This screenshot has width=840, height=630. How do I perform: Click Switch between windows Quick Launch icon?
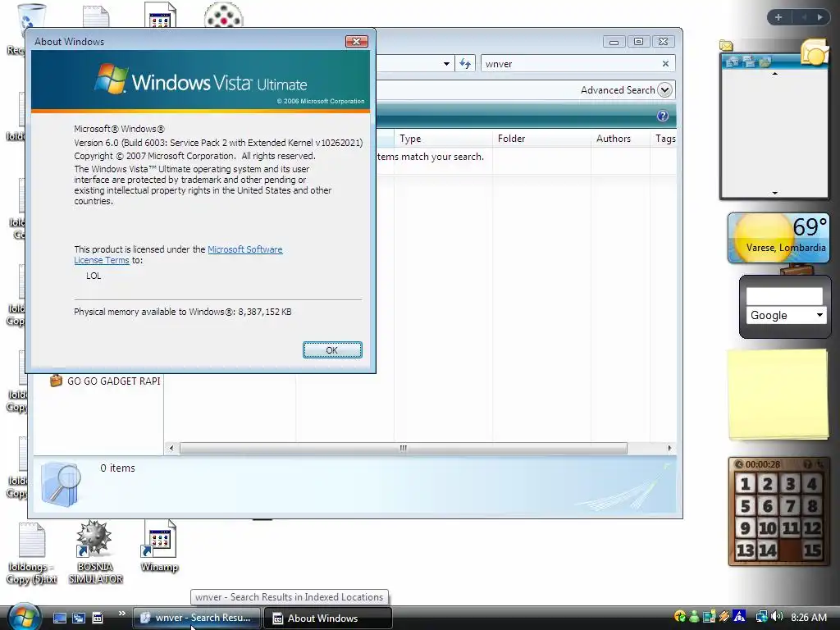78,618
